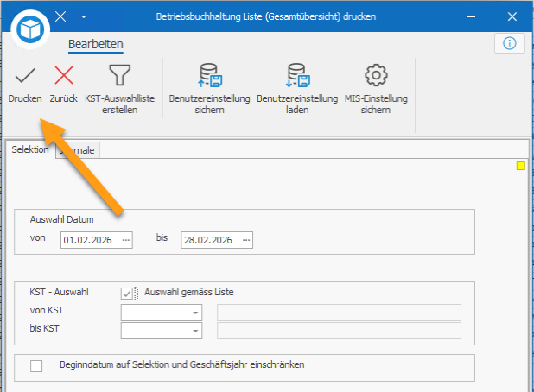Switch to the Selektion tab

[30, 150]
